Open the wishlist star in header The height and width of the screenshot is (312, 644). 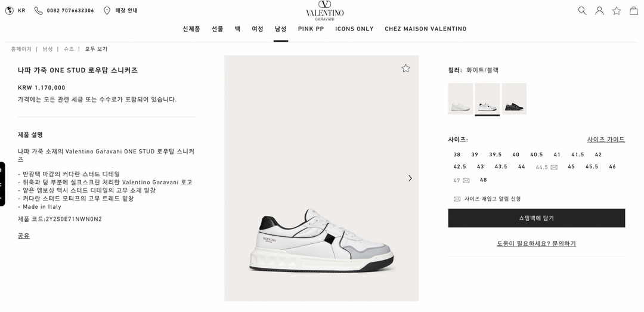(617, 11)
